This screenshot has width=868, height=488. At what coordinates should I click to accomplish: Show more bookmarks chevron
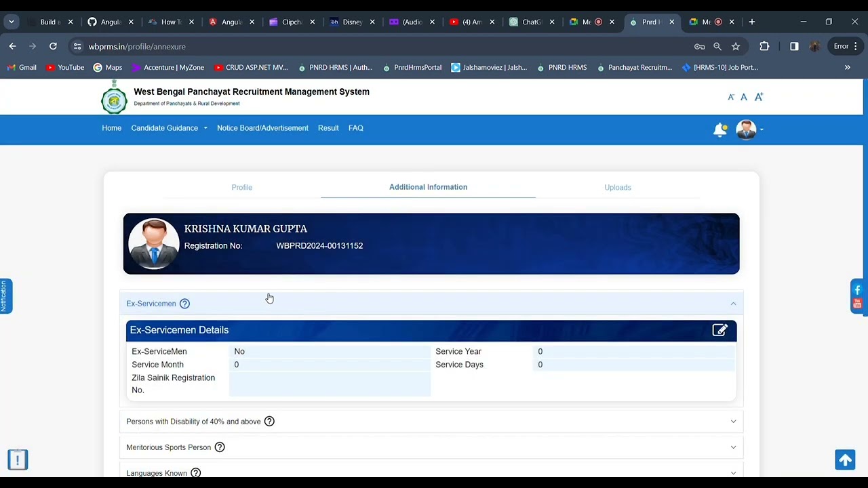[x=847, y=67]
